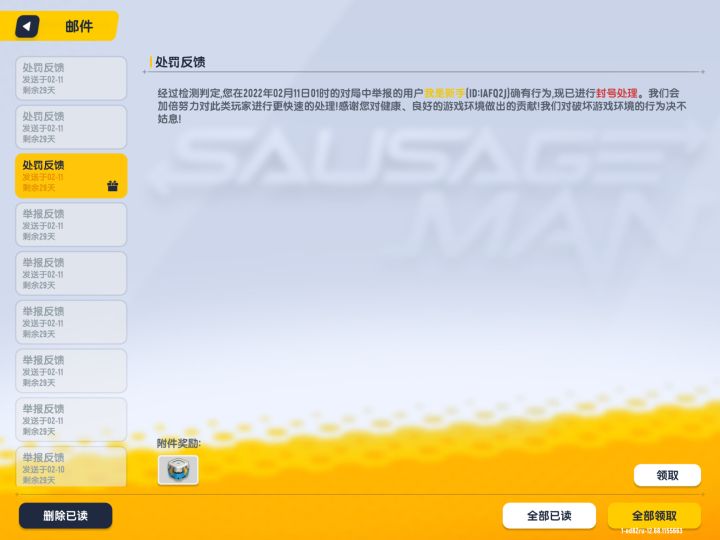720x540 pixels.
Task: Open the topmost 处罚反馈 mail in the list
Action: coord(71,79)
